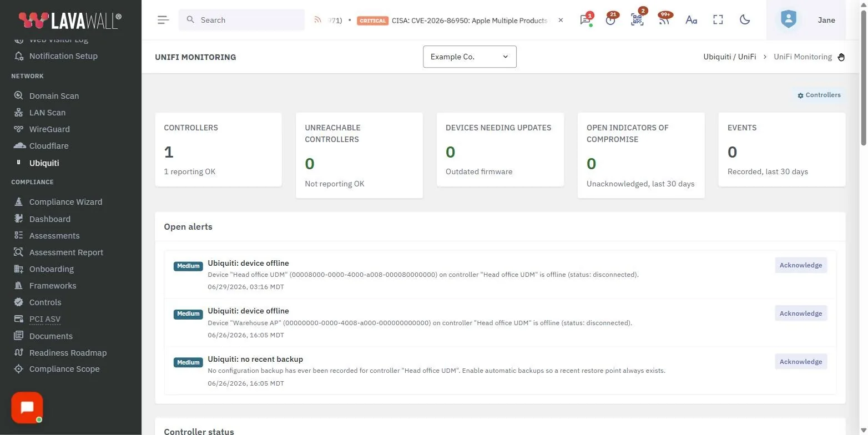Viewport: 868px width, 435px height.
Task: Open the user avatar shield icon
Action: click(788, 20)
